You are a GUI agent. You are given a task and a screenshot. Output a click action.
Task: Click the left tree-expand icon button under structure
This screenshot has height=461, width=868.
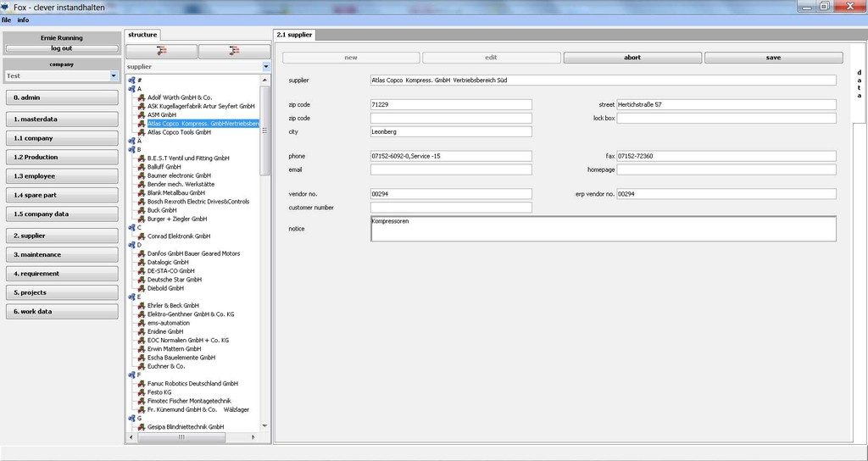161,52
